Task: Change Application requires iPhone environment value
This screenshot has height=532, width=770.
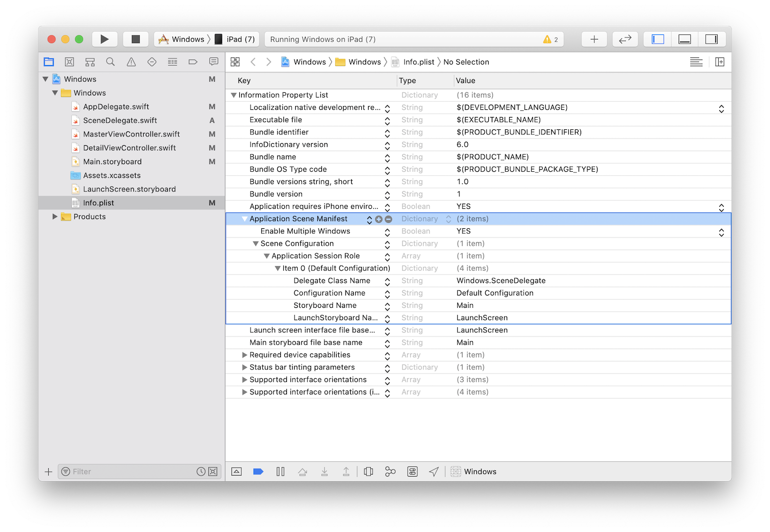Action: point(721,207)
